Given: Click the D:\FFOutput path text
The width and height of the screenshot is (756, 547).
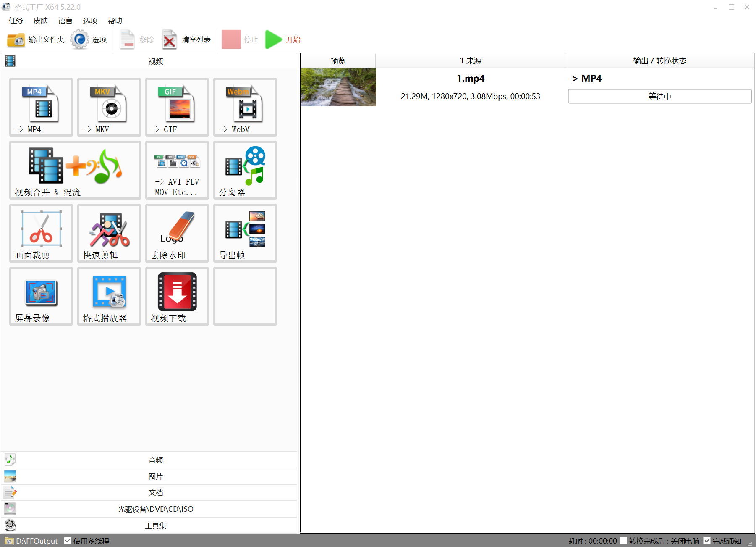Looking at the screenshot, I should pos(37,541).
